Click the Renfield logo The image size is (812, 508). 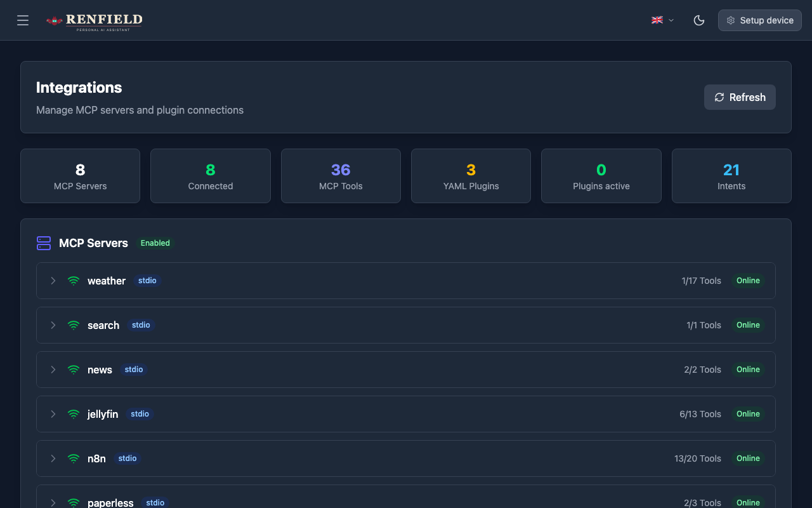[94, 22]
